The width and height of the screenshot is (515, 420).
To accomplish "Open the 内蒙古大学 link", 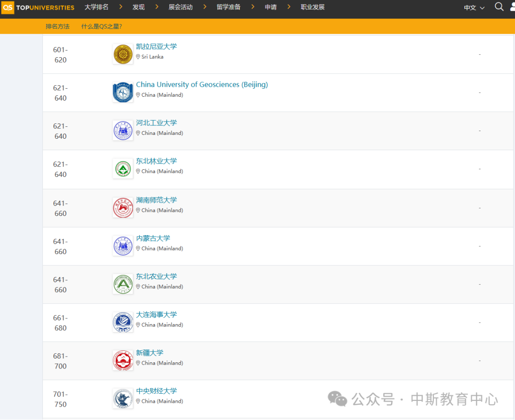I will pyautogui.click(x=153, y=238).
